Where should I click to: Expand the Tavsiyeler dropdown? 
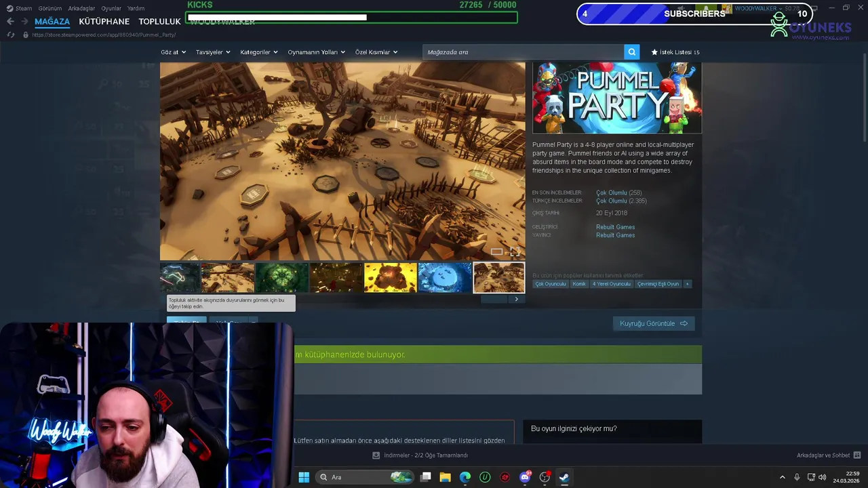[213, 52]
